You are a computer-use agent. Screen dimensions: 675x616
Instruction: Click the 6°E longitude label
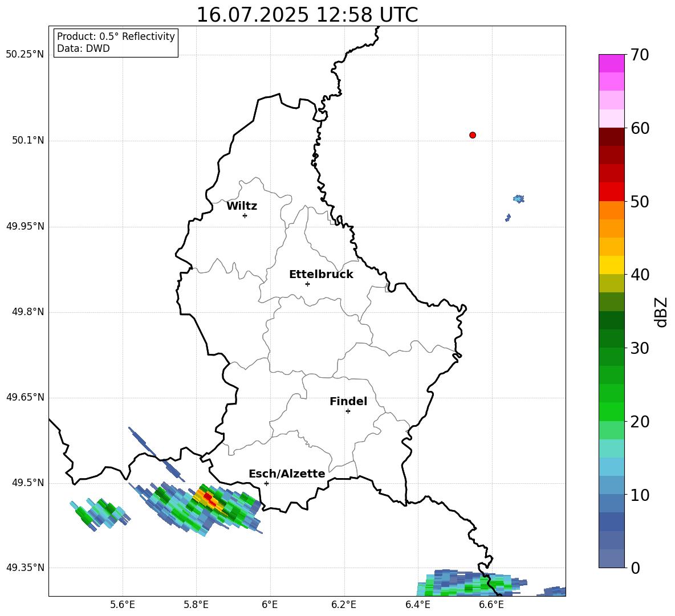click(x=270, y=605)
